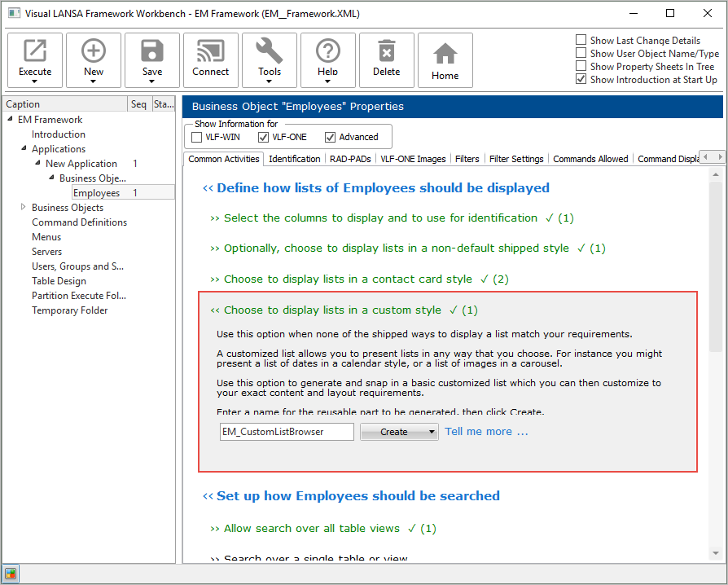Click the New toolbar icon
Viewport: 728px width, 585px height.
pyautogui.click(x=94, y=51)
